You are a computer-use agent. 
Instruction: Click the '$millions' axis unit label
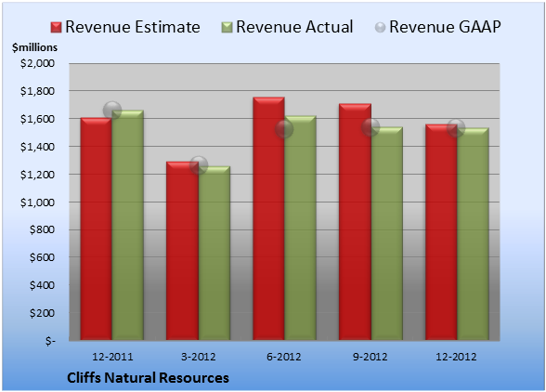tap(35, 47)
